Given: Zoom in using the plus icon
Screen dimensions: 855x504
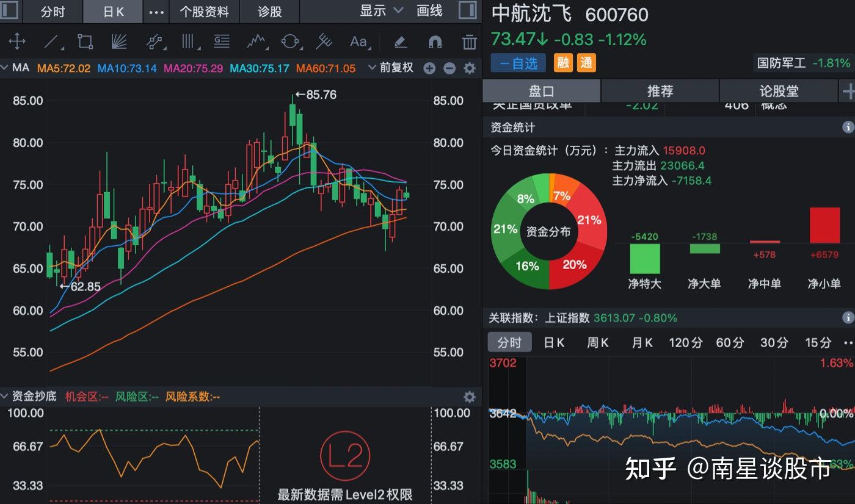Looking at the screenshot, I should pyautogui.click(x=429, y=68).
